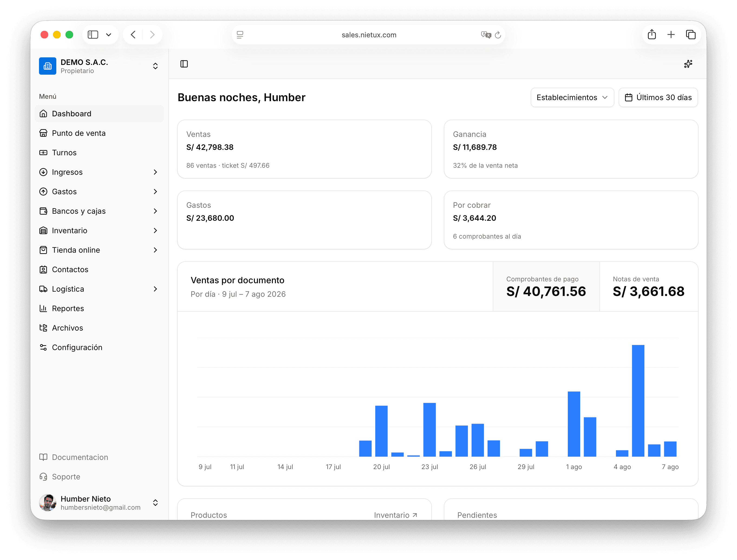This screenshot has width=737, height=560.
Task: Toggle the sidebar panel icon above greeting
Action: click(184, 64)
